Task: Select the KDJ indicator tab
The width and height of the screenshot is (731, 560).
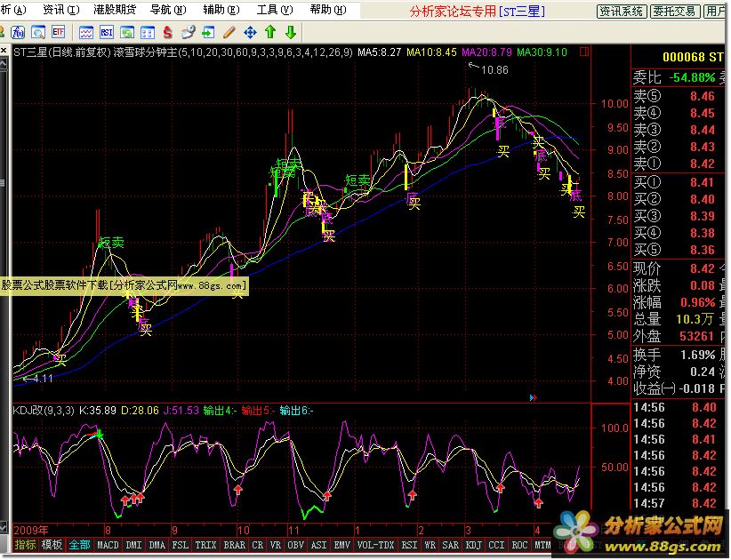Action: click(x=474, y=545)
